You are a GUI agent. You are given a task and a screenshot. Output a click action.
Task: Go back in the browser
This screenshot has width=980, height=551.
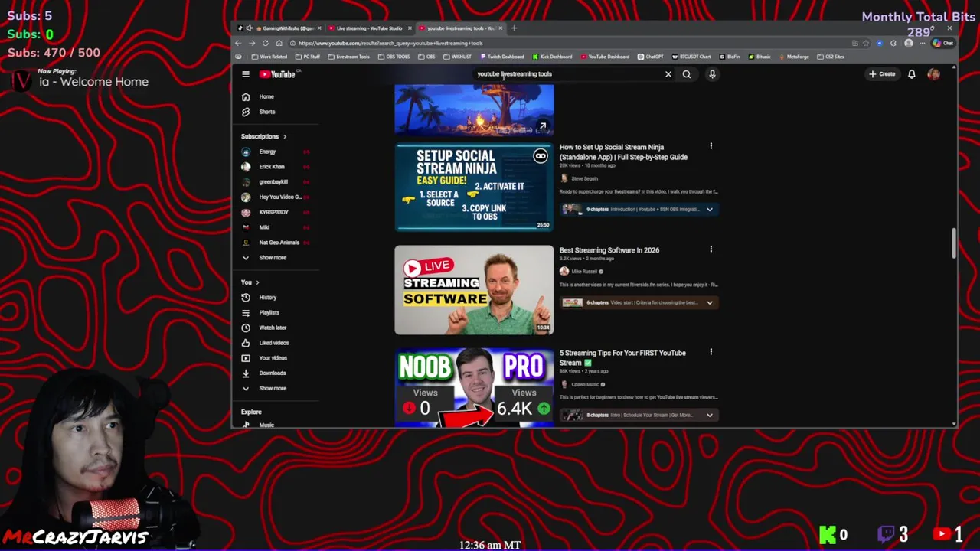coord(238,43)
